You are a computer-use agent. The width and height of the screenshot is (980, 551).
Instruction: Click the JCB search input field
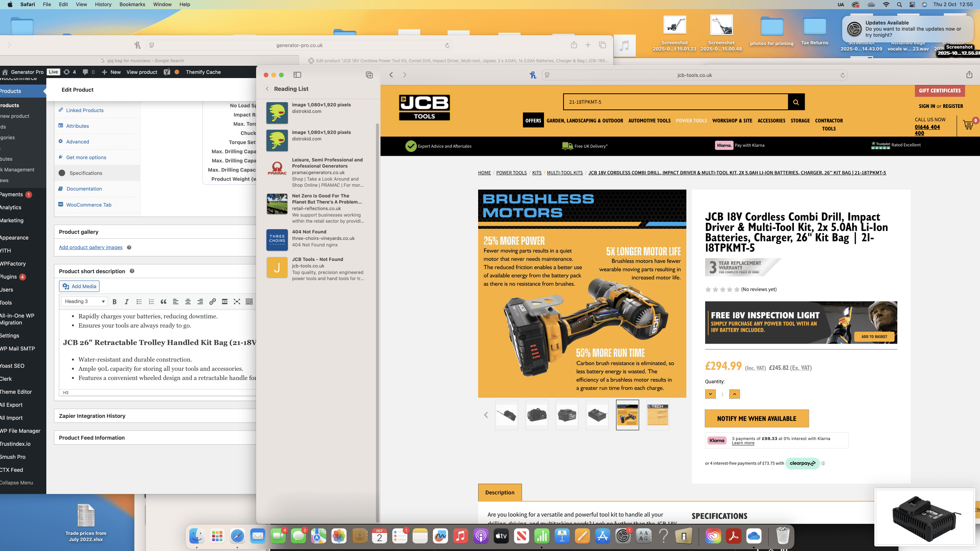point(675,102)
